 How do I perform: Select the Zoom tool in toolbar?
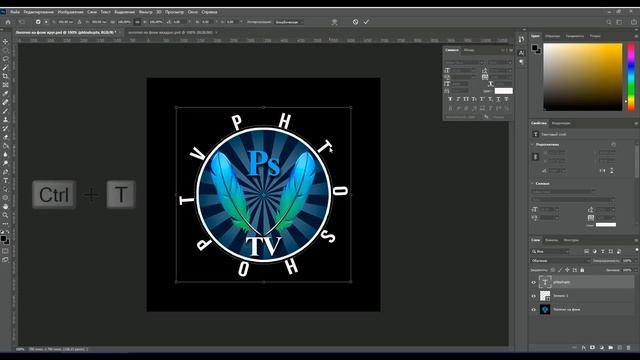click(x=5, y=215)
